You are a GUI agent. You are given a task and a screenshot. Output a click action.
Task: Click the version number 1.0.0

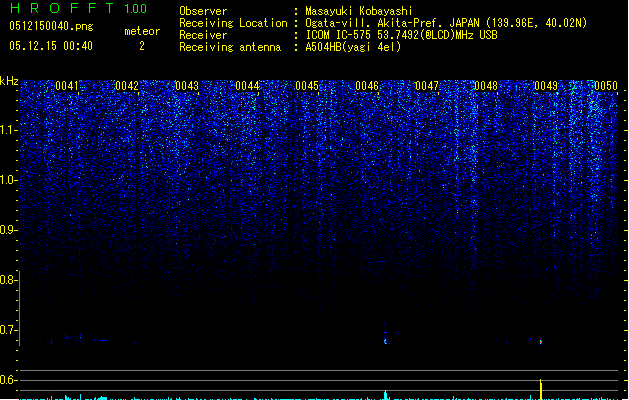point(136,9)
